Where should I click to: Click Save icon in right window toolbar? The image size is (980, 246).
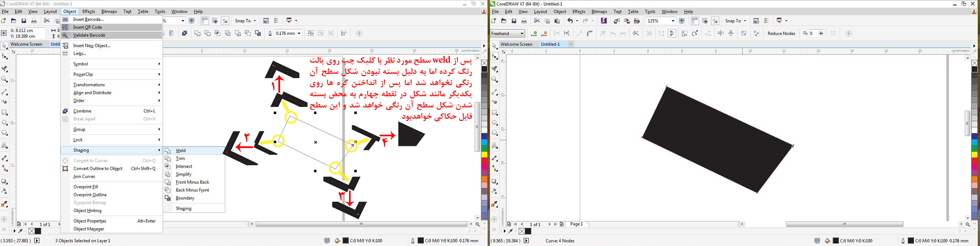point(514,21)
